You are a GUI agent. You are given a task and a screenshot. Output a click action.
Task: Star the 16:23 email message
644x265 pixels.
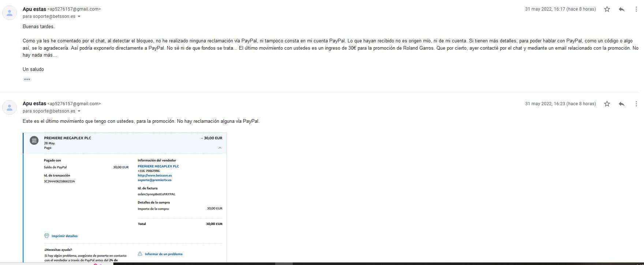click(607, 104)
